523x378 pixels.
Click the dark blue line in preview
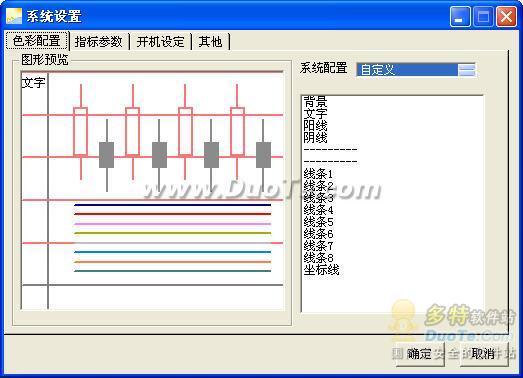coord(172,205)
